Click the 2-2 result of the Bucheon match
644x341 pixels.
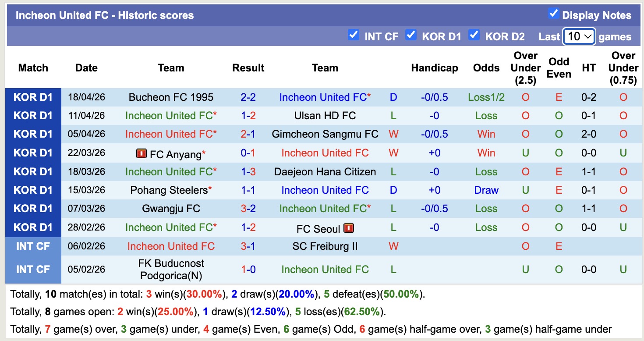point(248,97)
